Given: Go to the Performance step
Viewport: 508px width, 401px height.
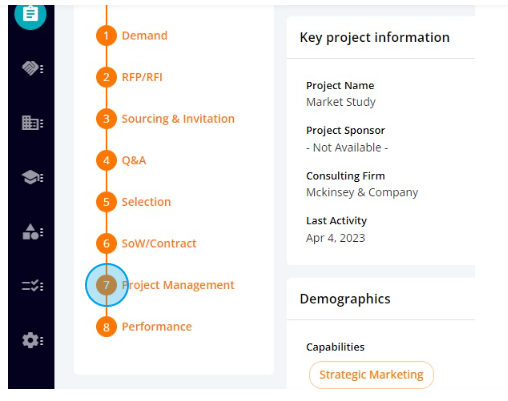Looking at the screenshot, I should coord(157,327).
